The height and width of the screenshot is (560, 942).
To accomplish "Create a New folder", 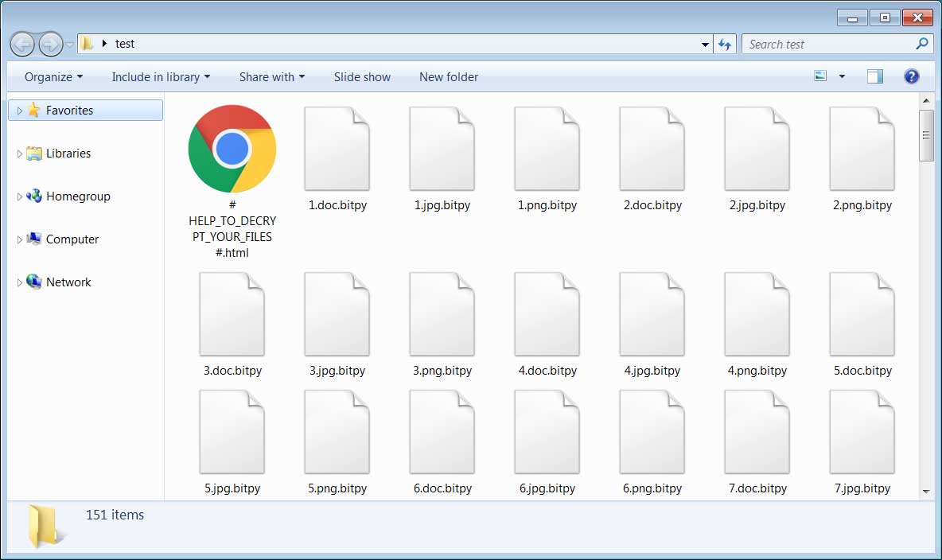I will pyautogui.click(x=449, y=77).
